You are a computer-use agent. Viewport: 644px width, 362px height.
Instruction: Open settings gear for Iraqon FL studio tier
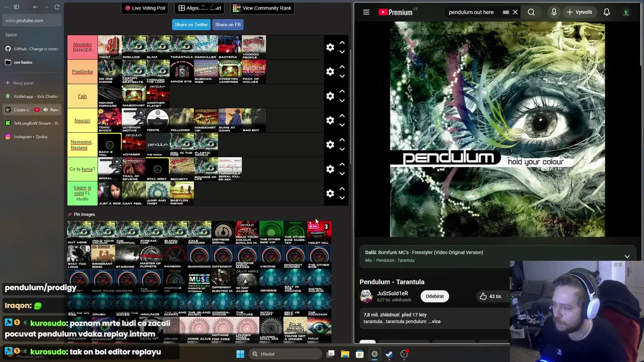pos(330,194)
